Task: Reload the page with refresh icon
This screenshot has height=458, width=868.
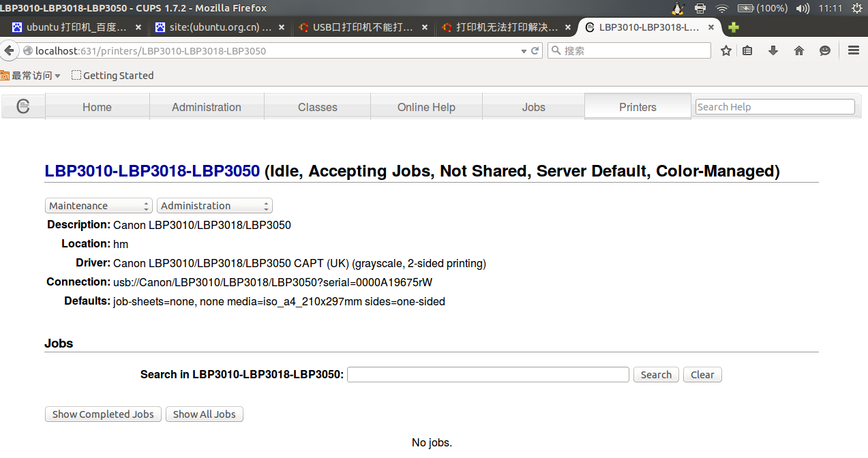Action: coord(535,50)
